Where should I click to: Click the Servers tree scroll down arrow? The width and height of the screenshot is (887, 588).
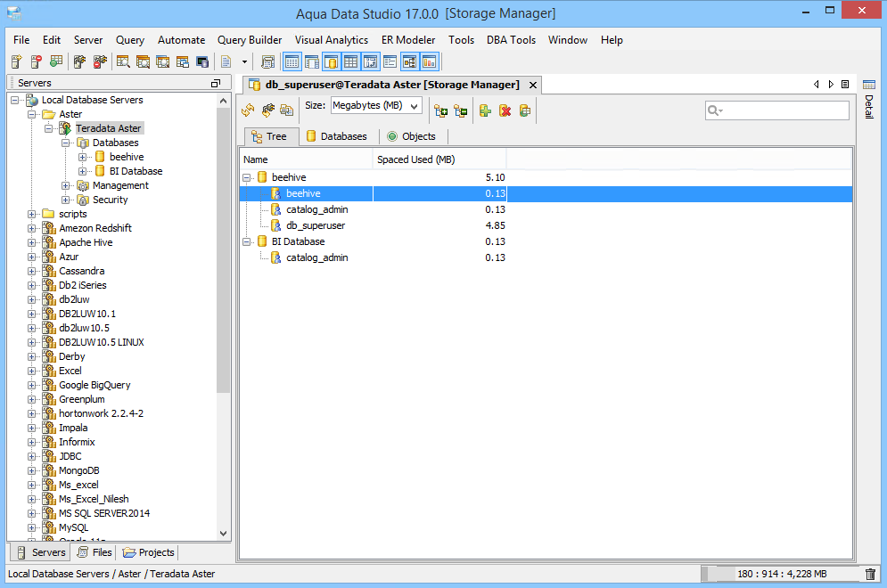pos(223,533)
